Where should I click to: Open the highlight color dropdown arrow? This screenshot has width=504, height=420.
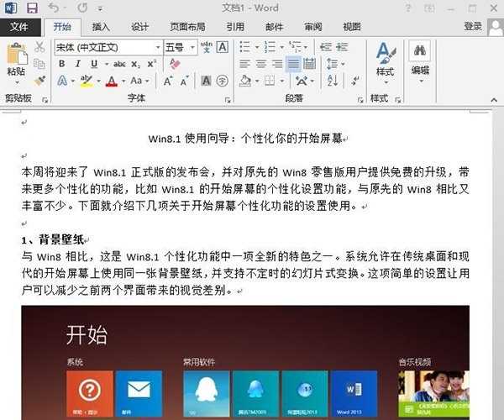point(98,81)
